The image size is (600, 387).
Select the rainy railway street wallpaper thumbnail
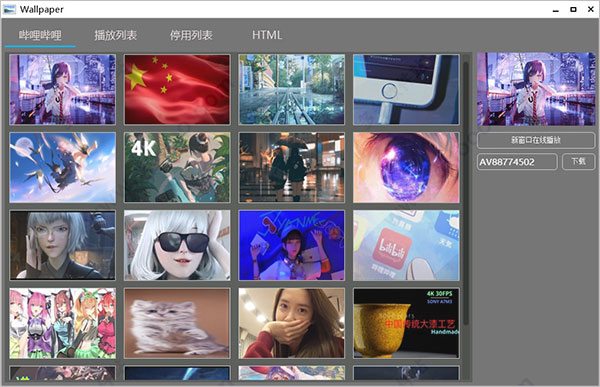pyautogui.click(x=292, y=89)
